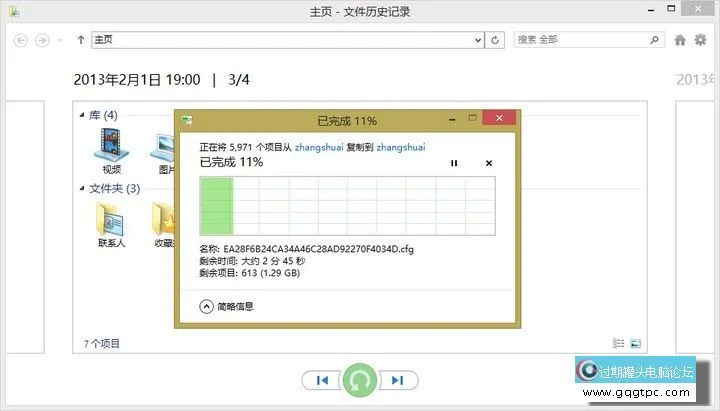The height and width of the screenshot is (411, 720).
Task: Minimize the copy progress dialog
Action: 452,119
